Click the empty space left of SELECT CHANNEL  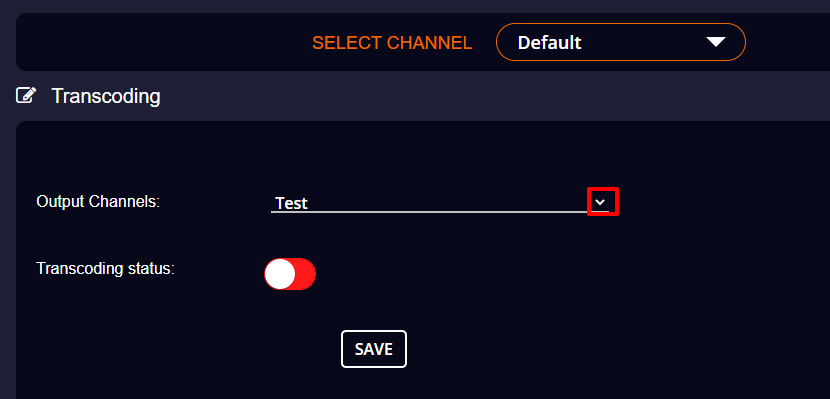(x=159, y=42)
